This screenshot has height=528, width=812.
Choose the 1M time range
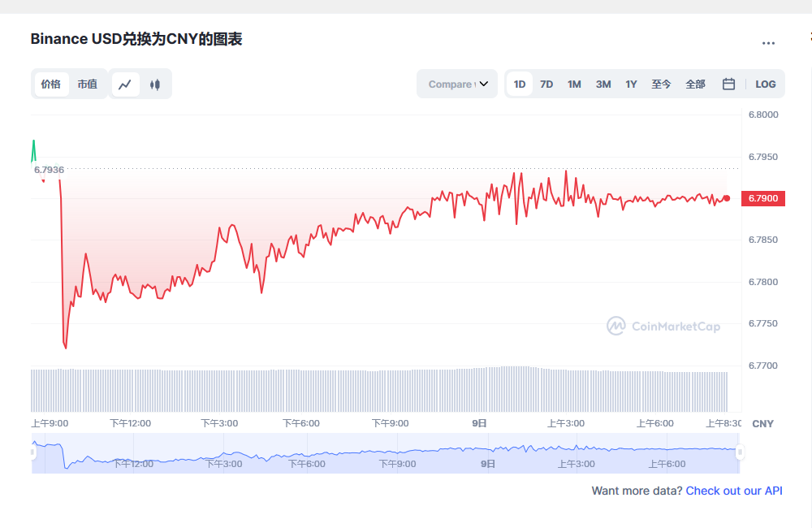point(574,84)
